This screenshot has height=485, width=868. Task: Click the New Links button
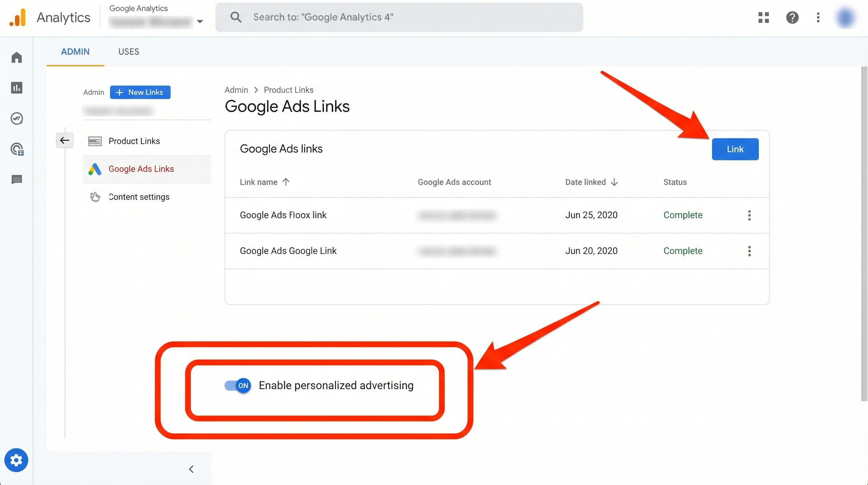tap(140, 93)
